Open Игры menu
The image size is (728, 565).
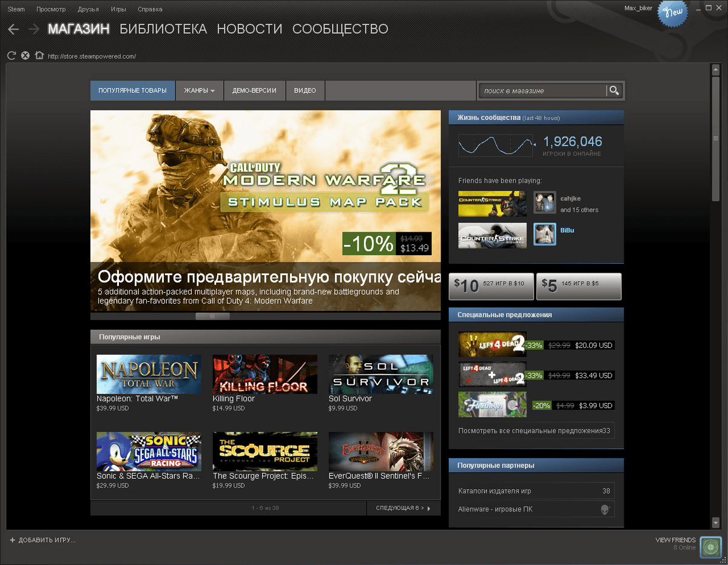click(x=119, y=9)
